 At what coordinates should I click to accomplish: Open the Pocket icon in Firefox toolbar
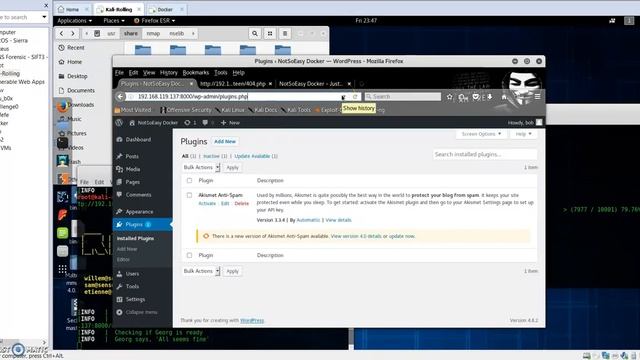[x=476, y=97]
